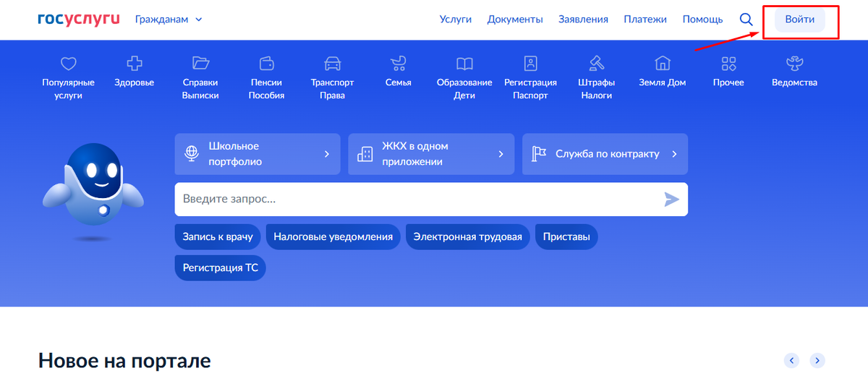Open the Платежи menu item
868x389 pixels.
(645, 20)
